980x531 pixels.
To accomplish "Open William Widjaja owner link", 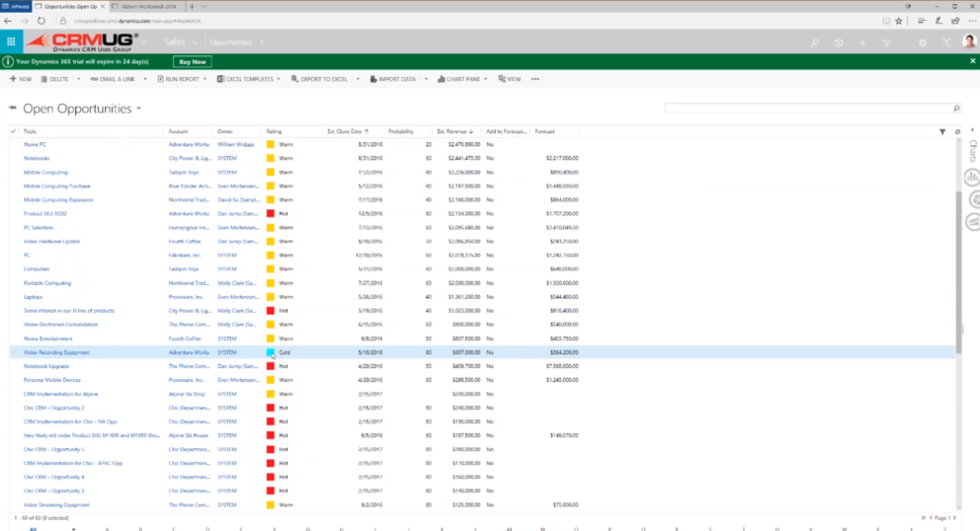I will coord(236,144).
